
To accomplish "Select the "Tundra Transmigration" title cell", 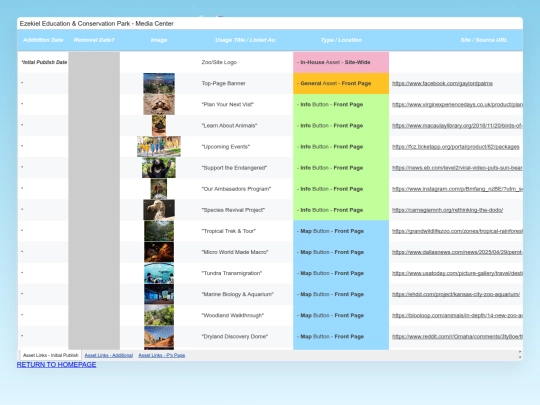I will point(246,273).
